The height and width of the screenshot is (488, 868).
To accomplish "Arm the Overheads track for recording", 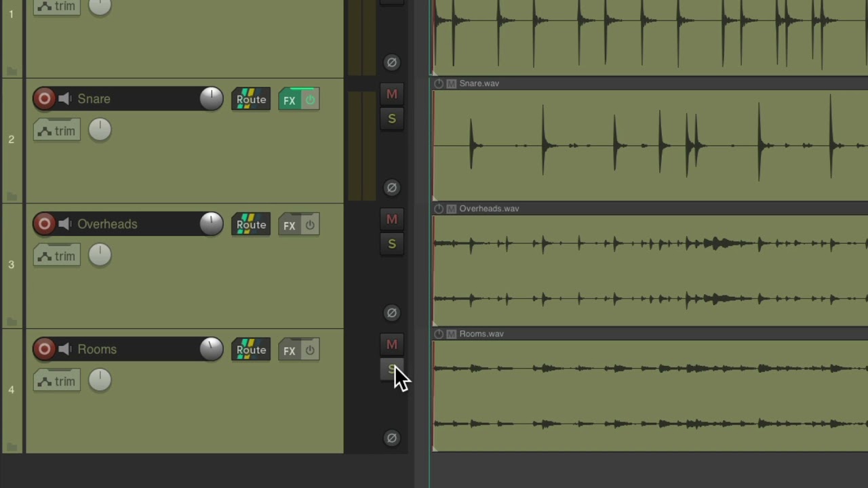I will (x=44, y=224).
